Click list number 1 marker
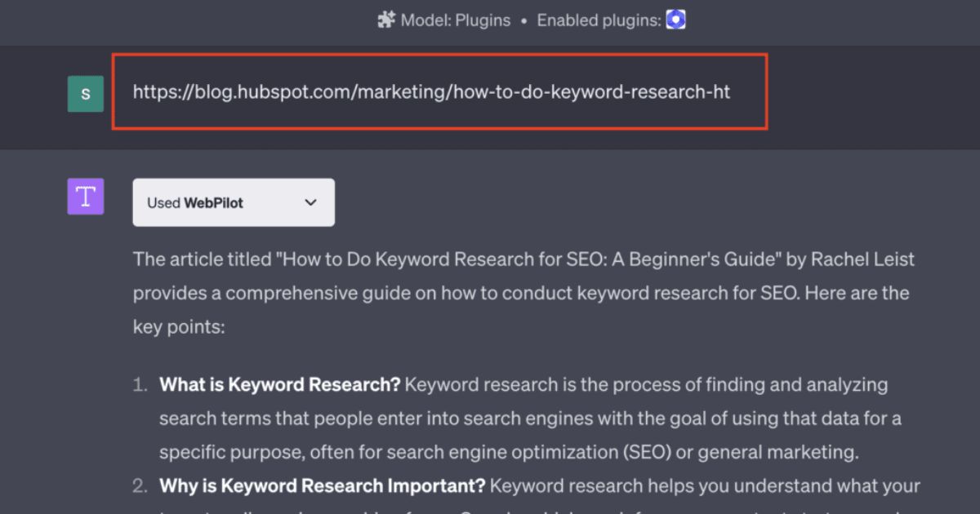 (x=140, y=385)
